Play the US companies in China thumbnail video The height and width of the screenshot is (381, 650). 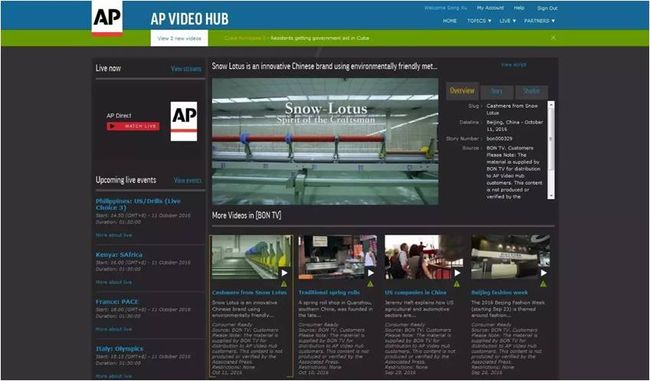pos(457,273)
